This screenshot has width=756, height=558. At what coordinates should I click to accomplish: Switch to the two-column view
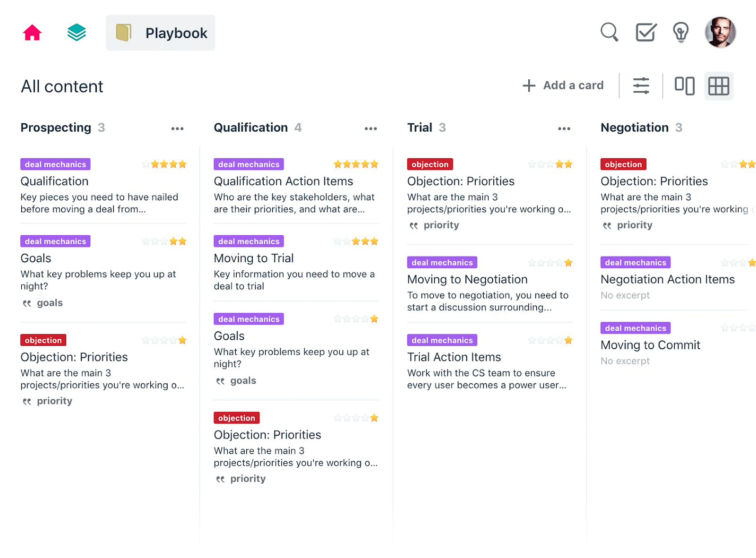coord(684,86)
